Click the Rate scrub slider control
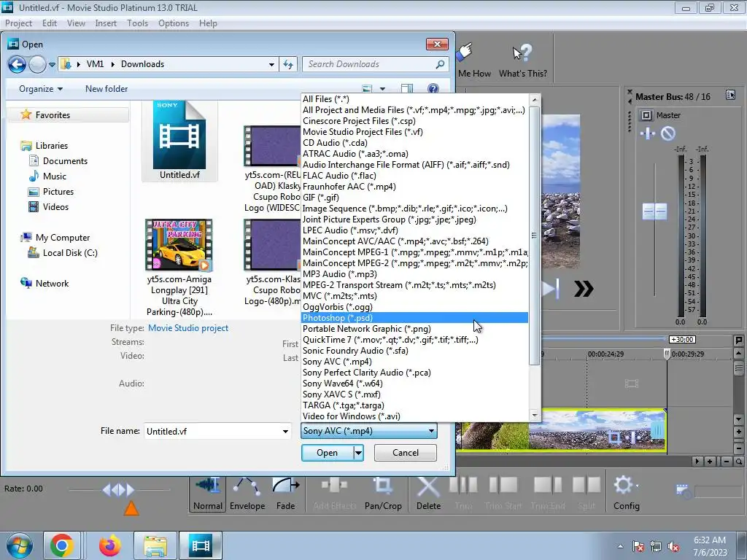747x560 pixels. [119, 489]
